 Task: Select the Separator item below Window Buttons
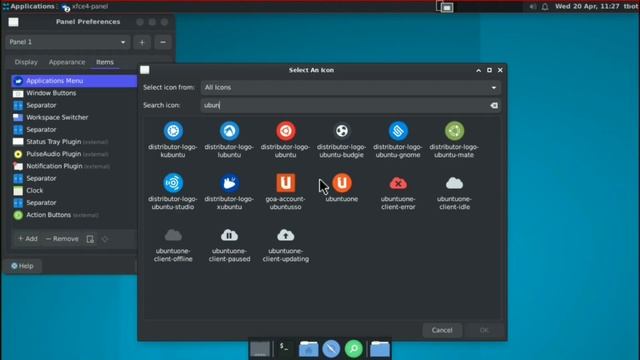74,105
